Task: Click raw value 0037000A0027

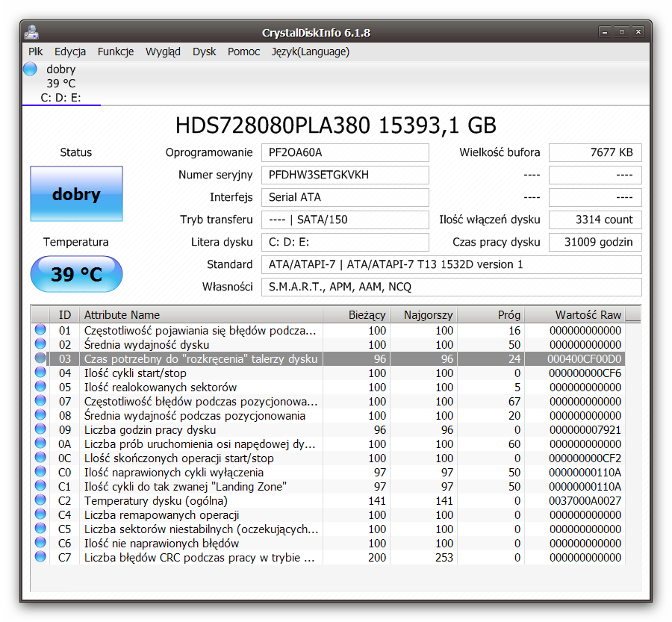Action: point(585,501)
